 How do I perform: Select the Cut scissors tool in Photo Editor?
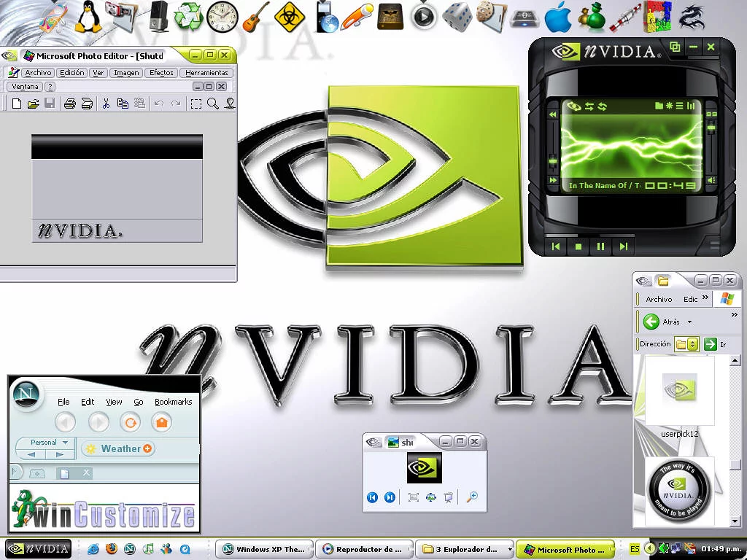tap(106, 104)
